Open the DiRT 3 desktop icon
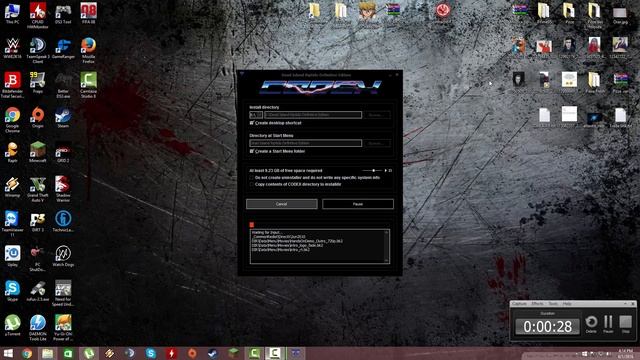Screen dimensions: 640x360 38,221
